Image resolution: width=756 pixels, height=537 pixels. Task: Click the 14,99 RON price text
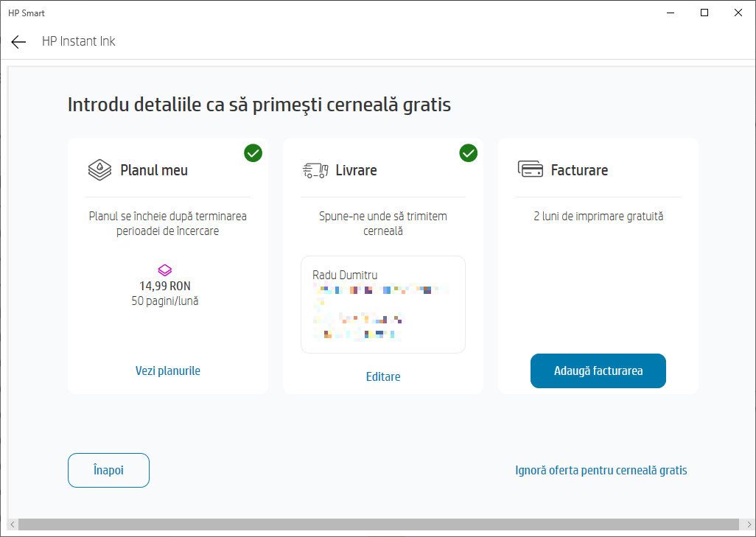pos(165,286)
